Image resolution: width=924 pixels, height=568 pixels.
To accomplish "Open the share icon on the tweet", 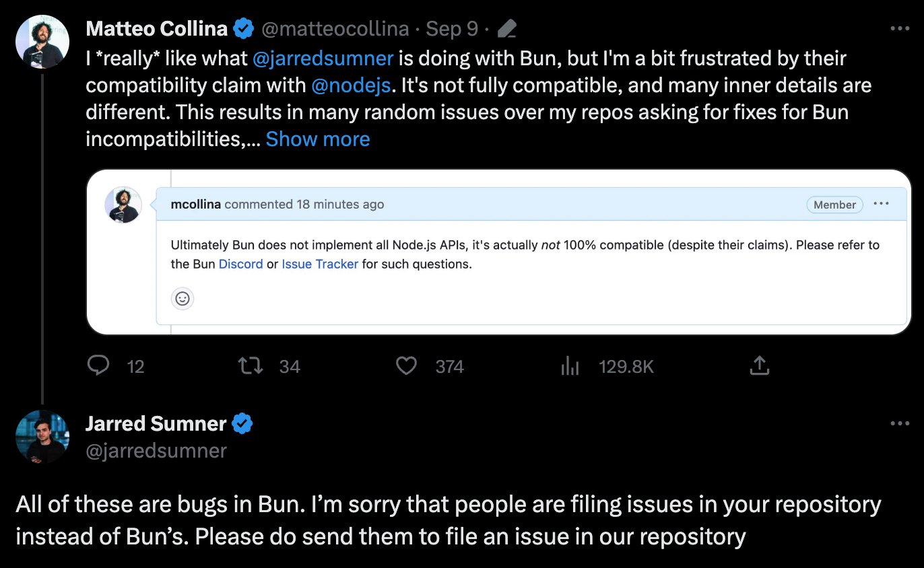I will [760, 365].
